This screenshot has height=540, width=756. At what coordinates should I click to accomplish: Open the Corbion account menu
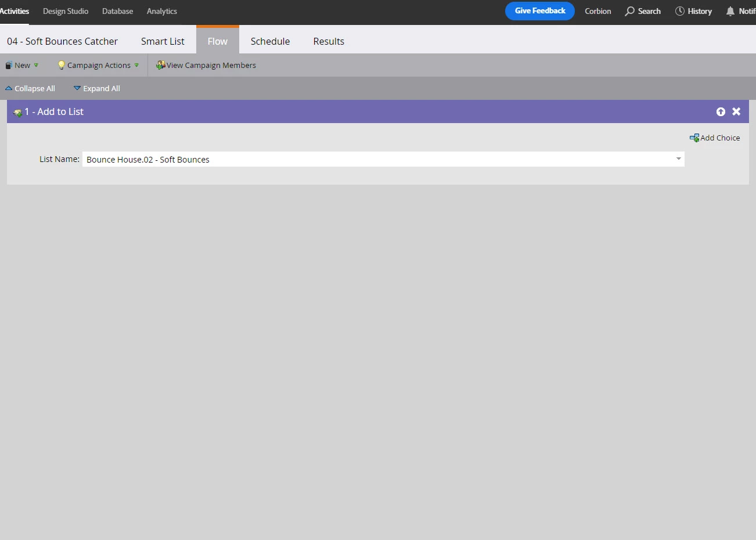[598, 11]
